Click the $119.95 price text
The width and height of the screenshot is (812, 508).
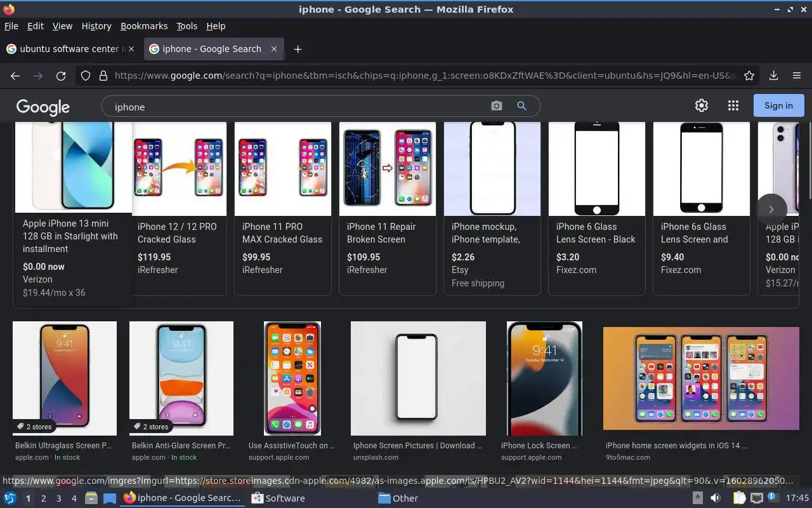(154, 257)
